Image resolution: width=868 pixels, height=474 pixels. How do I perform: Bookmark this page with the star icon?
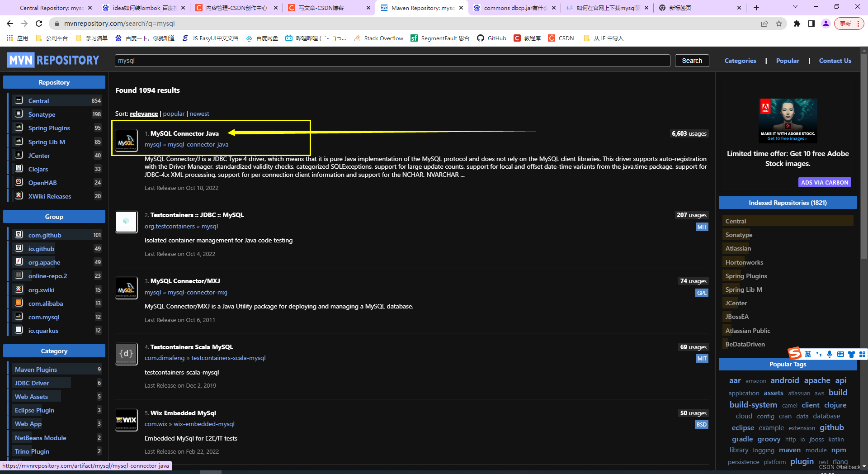click(x=779, y=24)
